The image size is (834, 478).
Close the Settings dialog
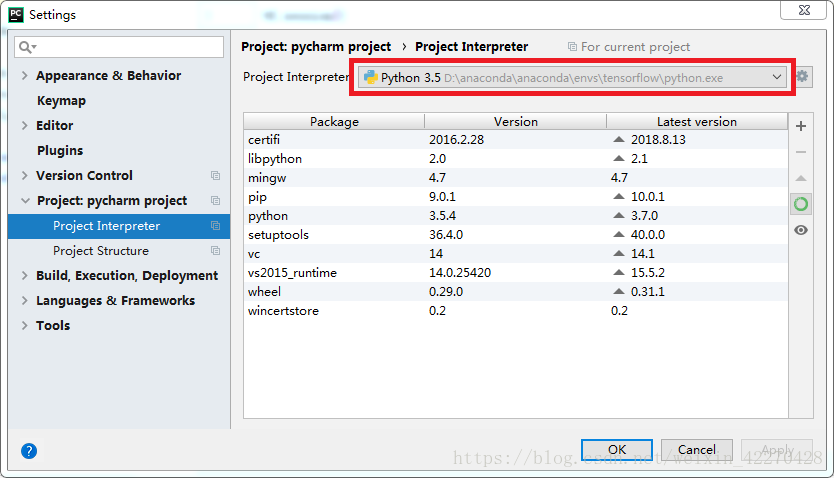(x=804, y=10)
